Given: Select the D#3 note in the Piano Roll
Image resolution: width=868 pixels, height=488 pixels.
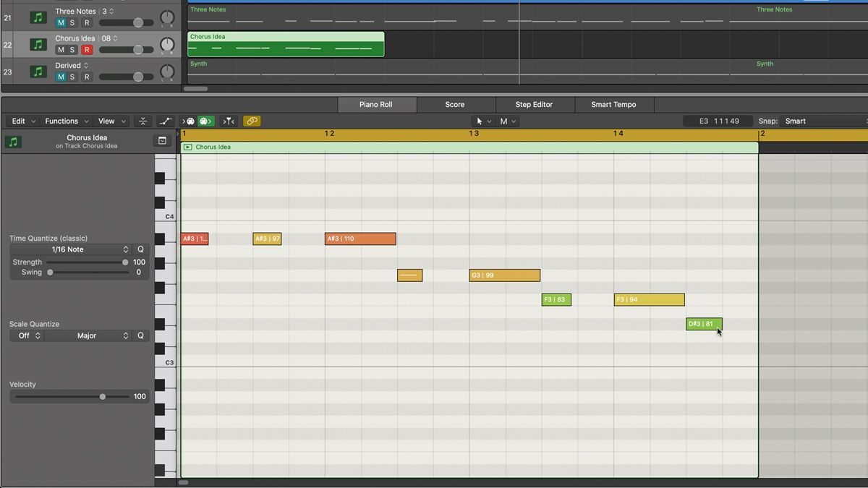Looking at the screenshot, I should point(702,324).
